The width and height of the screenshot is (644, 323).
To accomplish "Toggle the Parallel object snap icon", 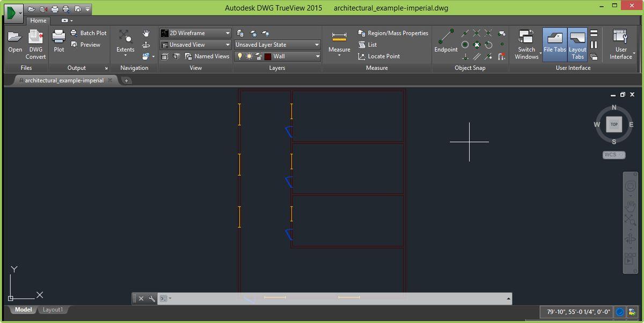I will coord(477,56).
